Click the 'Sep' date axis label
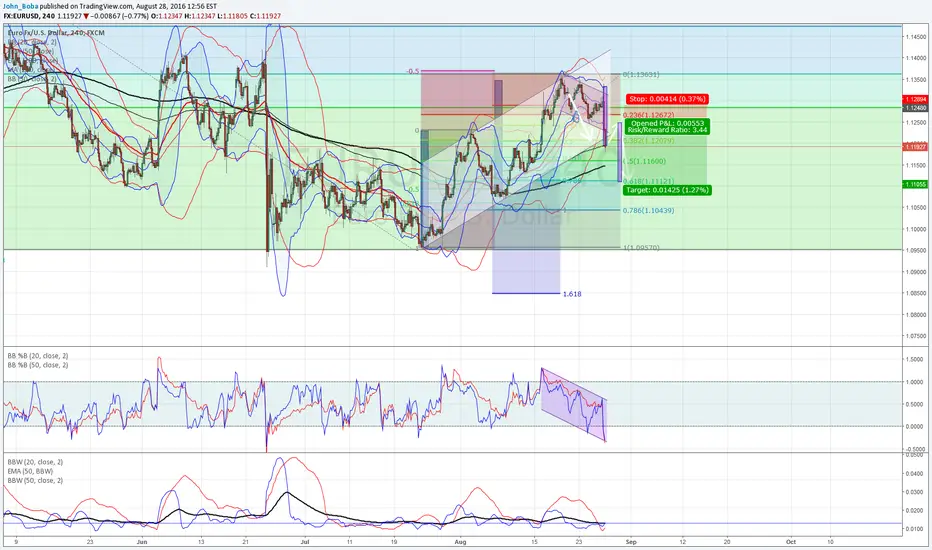This screenshot has width=932, height=550. (631, 542)
